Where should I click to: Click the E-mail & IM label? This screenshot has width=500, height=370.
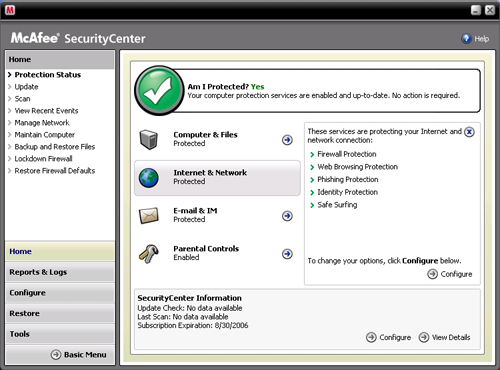point(195,211)
